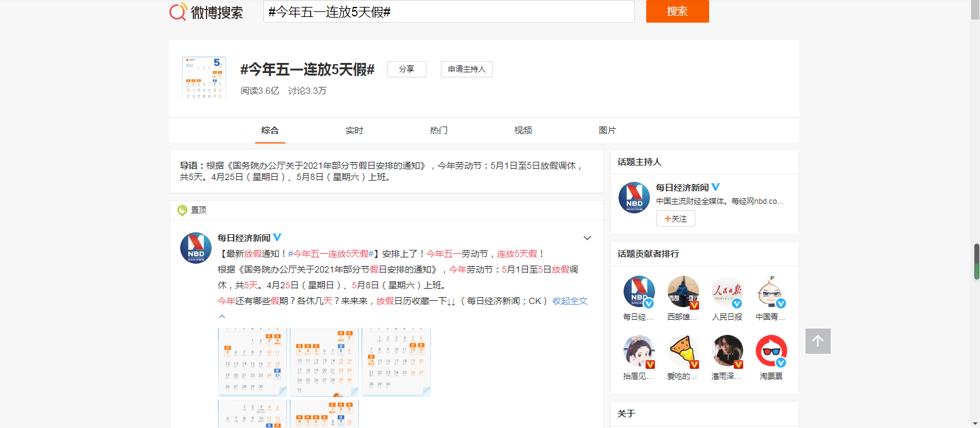Viewport: 980px width, 428px height.
Task: Open 西部雄… contributor avatar
Action: 683,292
